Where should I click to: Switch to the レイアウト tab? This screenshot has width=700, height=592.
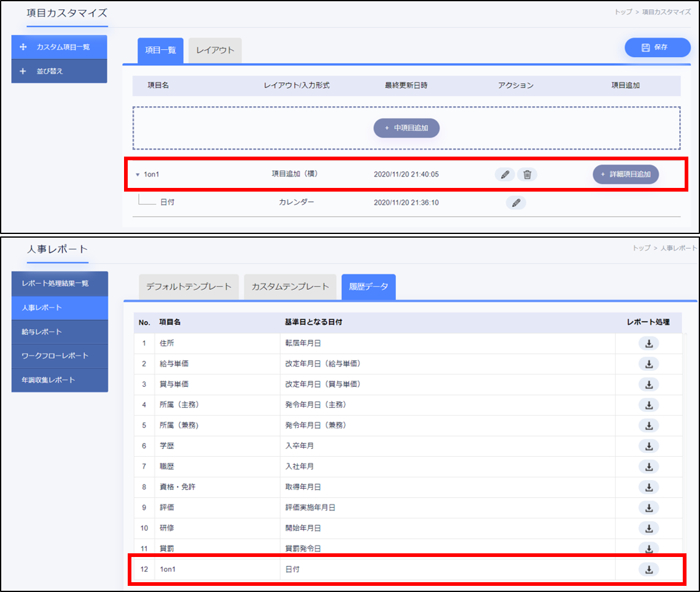[215, 50]
